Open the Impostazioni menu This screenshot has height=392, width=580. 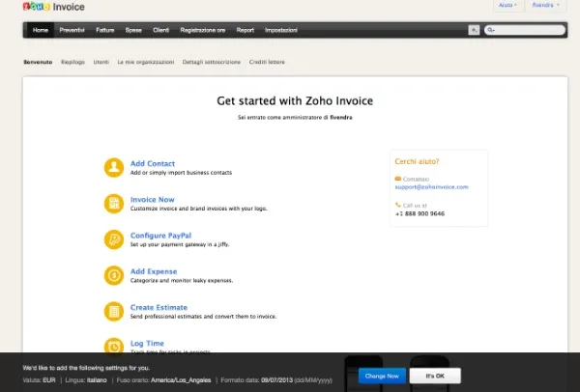(281, 30)
